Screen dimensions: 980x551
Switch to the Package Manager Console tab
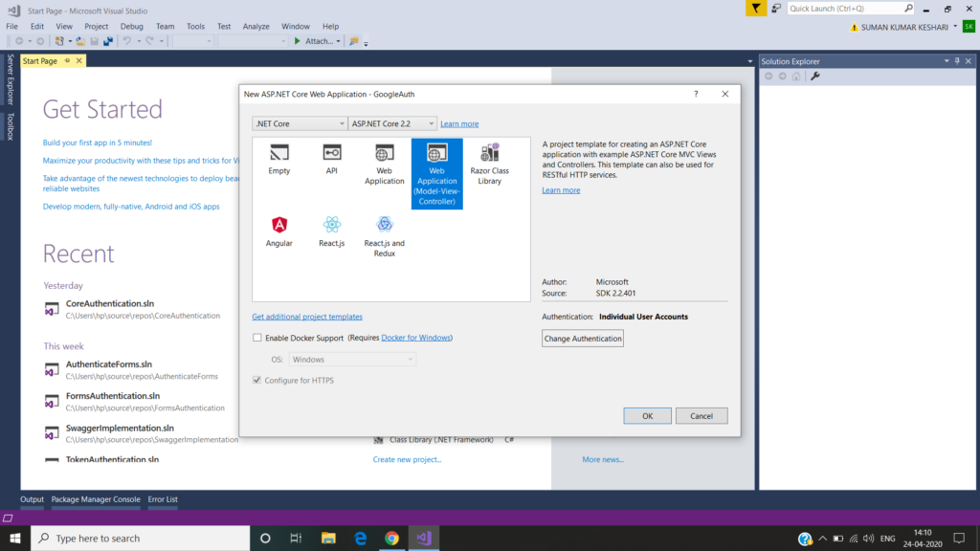pos(96,499)
